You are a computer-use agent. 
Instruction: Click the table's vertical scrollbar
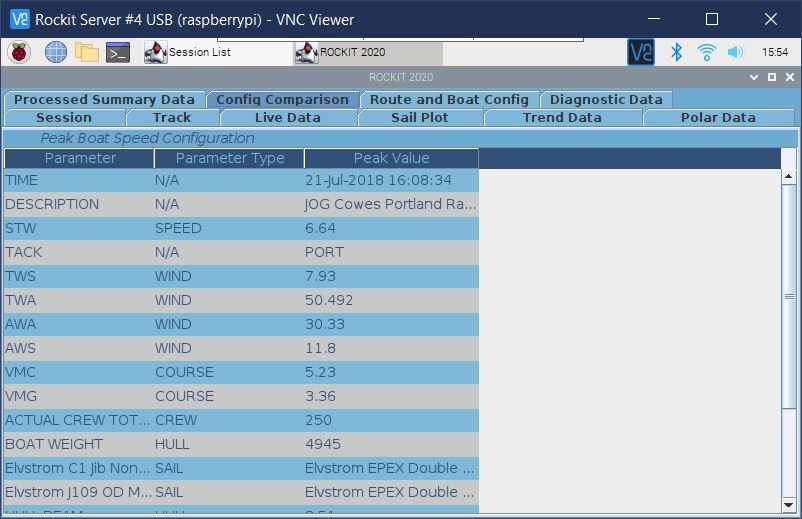pyautogui.click(x=787, y=340)
